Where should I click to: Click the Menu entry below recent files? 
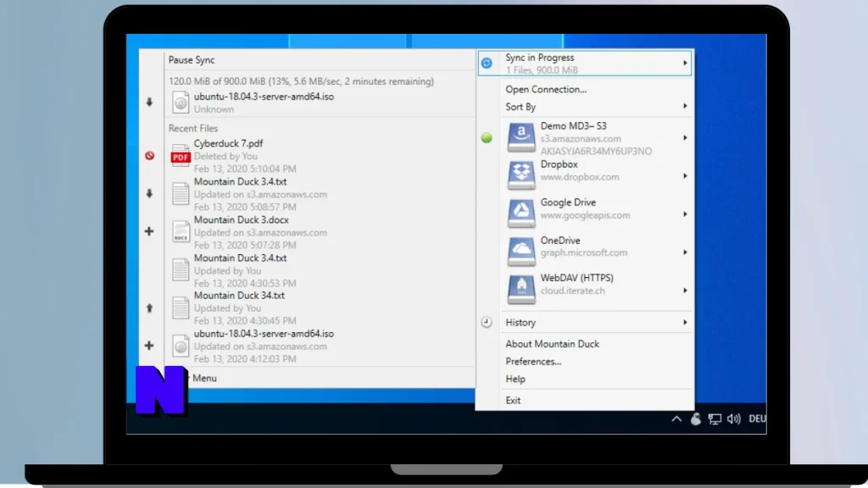(x=204, y=378)
